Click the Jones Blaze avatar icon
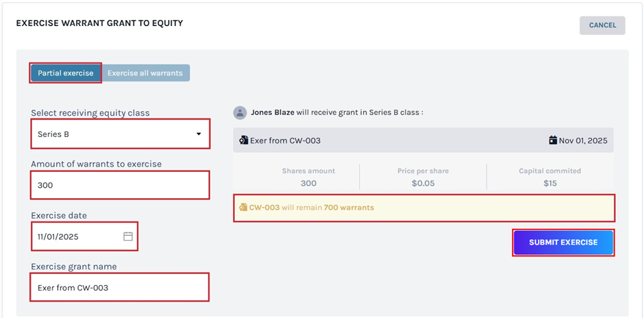This screenshot has width=644, height=318. point(240,112)
